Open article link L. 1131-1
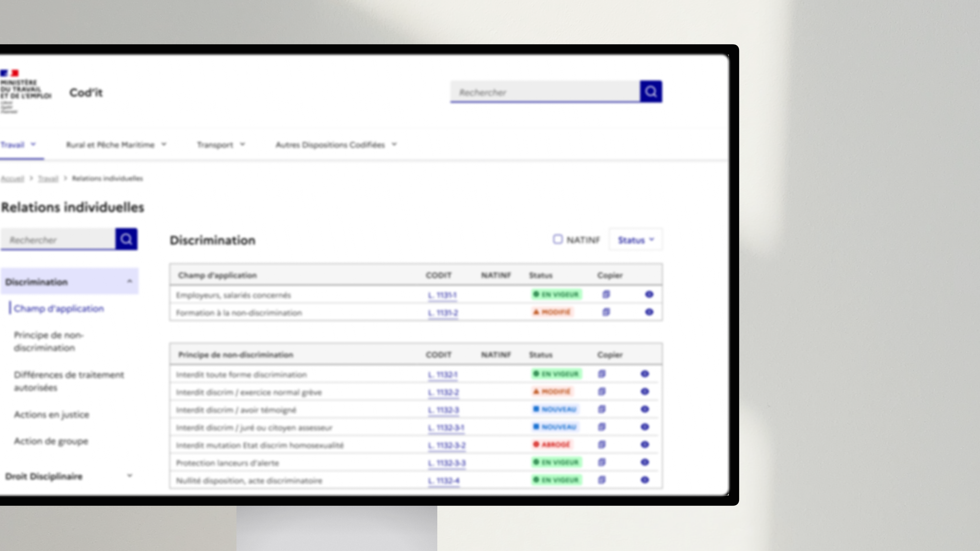The width and height of the screenshot is (980, 551). pyautogui.click(x=442, y=295)
